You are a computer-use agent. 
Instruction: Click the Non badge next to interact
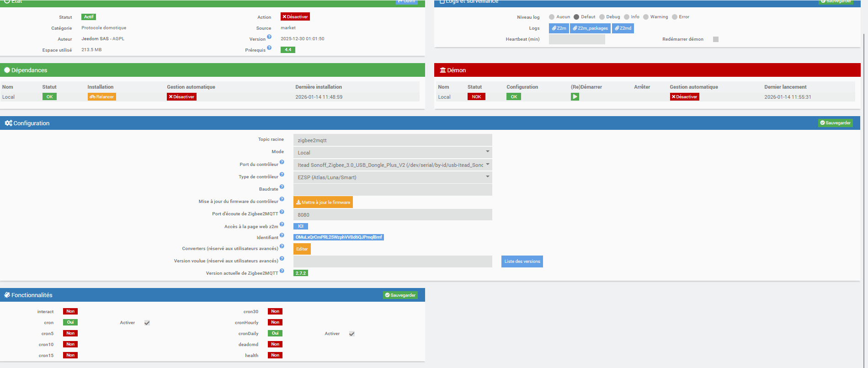click(x=70, y=311)
